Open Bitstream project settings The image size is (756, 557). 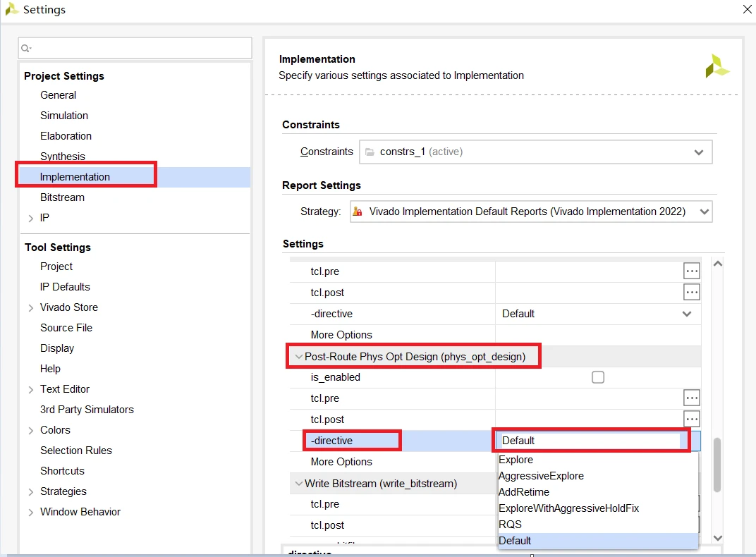coord(62,197)
